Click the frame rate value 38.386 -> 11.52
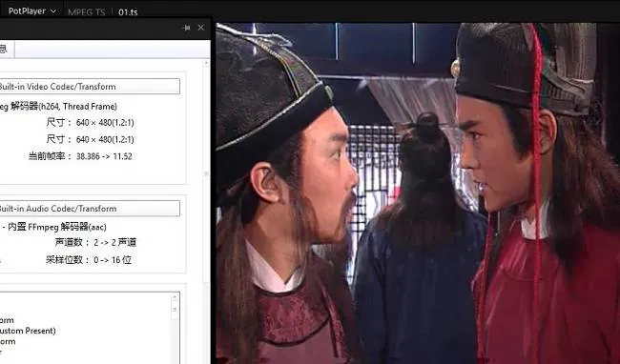Image resolution: width=620 pixels, height=364 pixels. pos(104,156)
